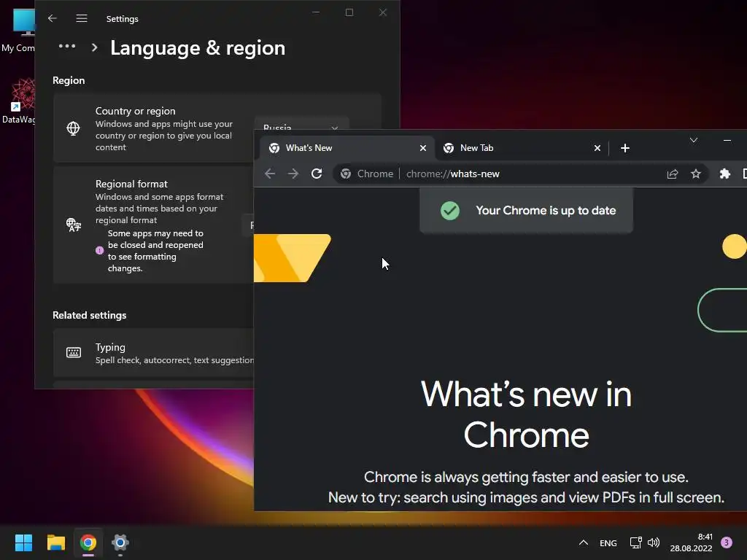Viewport: 747px width, 560px height.
Task: Open Chrome tab search chevron
Action: (694, 140)
